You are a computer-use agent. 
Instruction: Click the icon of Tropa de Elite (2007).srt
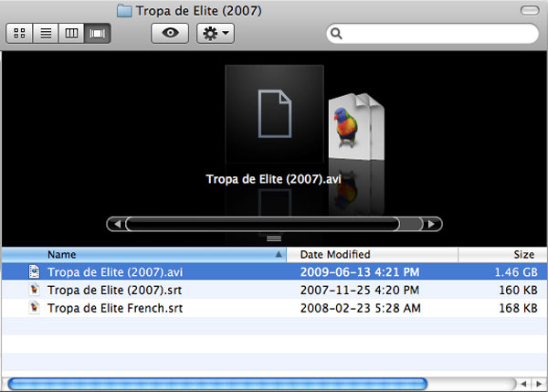click(35, 290)
